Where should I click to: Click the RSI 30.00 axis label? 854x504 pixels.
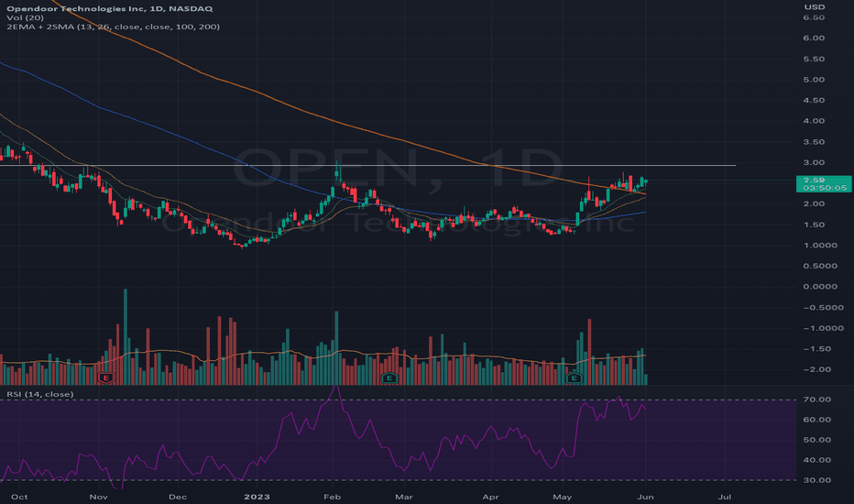[x=817, y=480]
